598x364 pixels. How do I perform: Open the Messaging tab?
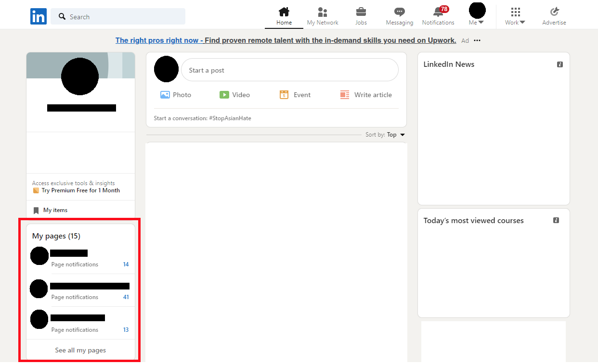click(400, 16)
